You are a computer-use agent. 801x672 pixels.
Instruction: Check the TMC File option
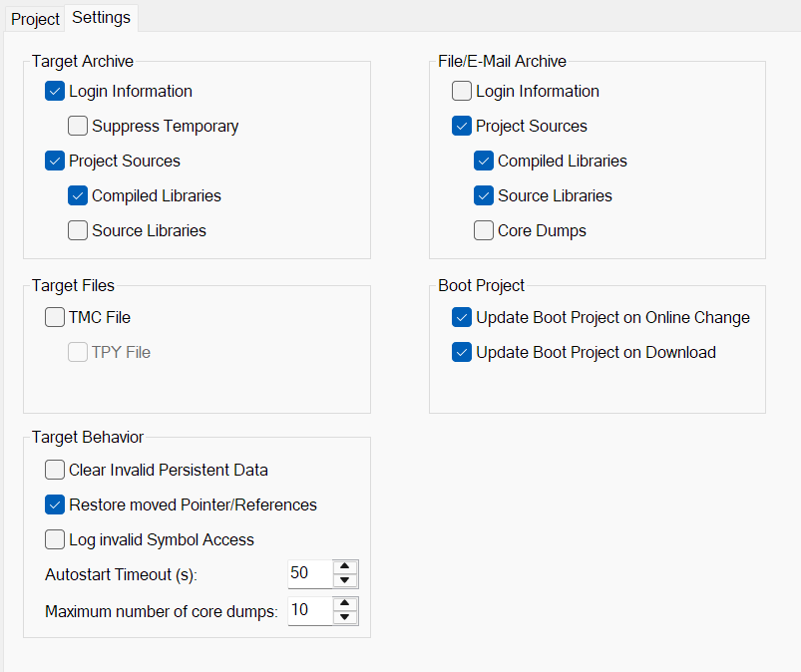coord(55,317)
